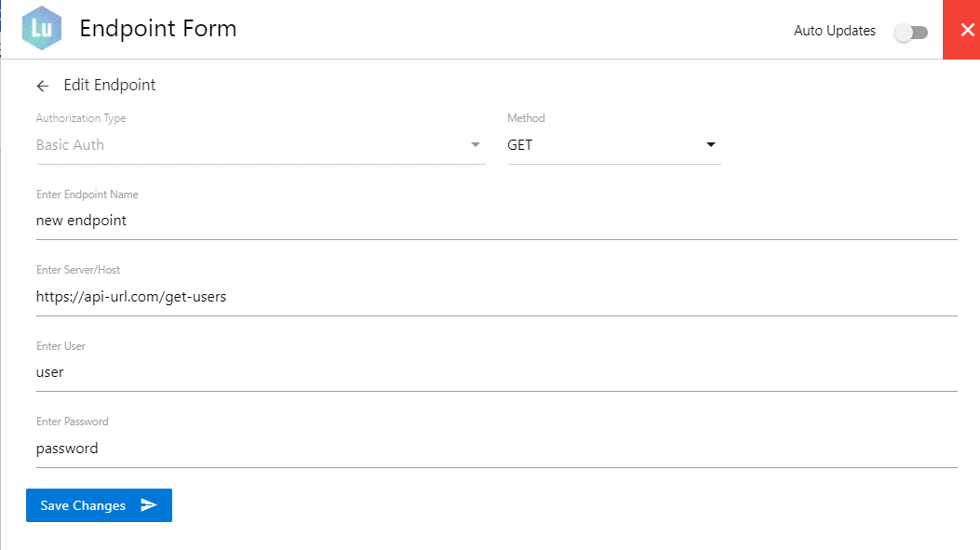Click the Edit Endpoint heading
The width and height of the screenshot is (980, 550).
(109, 85)
